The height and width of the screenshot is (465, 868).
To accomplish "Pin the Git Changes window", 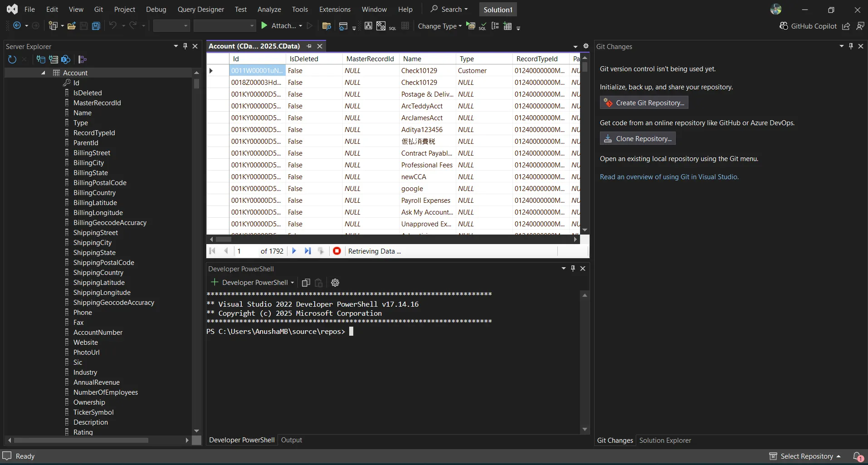I will (851, 46).
